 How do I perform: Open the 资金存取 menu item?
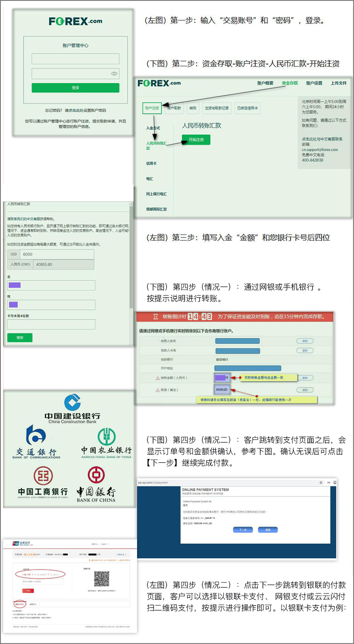pos(289,83)
